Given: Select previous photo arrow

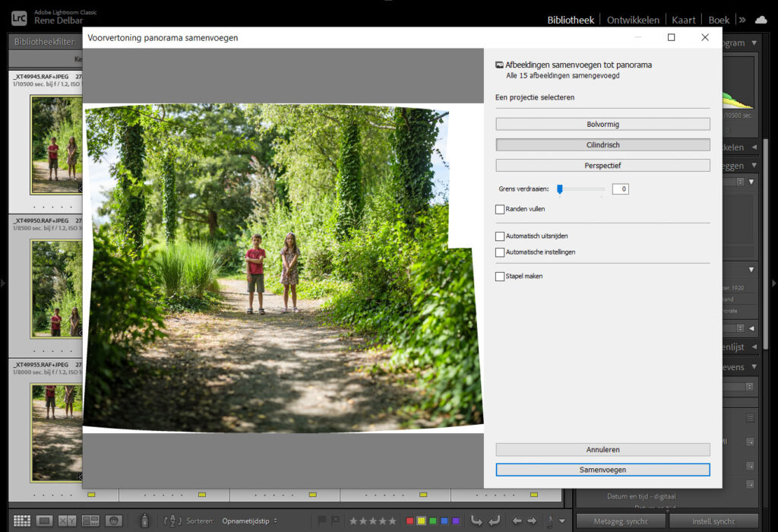Looking at the screenshot, I should pyautogui.click(x=517, y=521).
